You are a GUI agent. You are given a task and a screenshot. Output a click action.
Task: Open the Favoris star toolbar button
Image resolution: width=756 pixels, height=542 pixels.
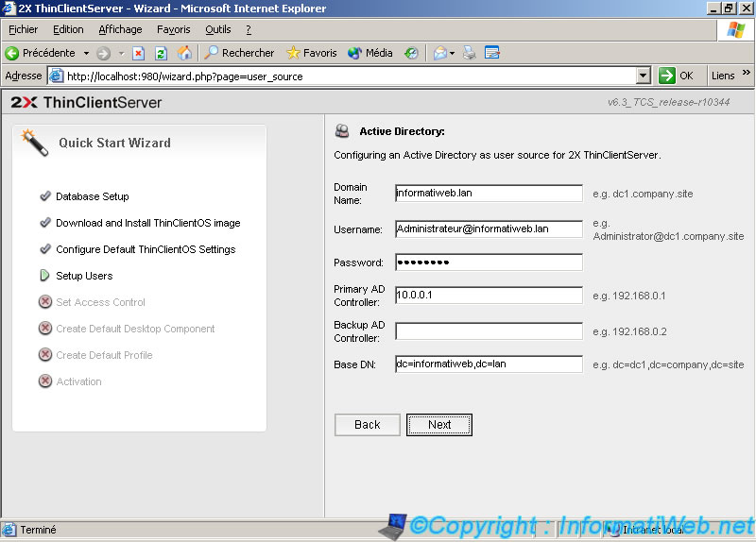pyautogui.click(x=312, y=53)
